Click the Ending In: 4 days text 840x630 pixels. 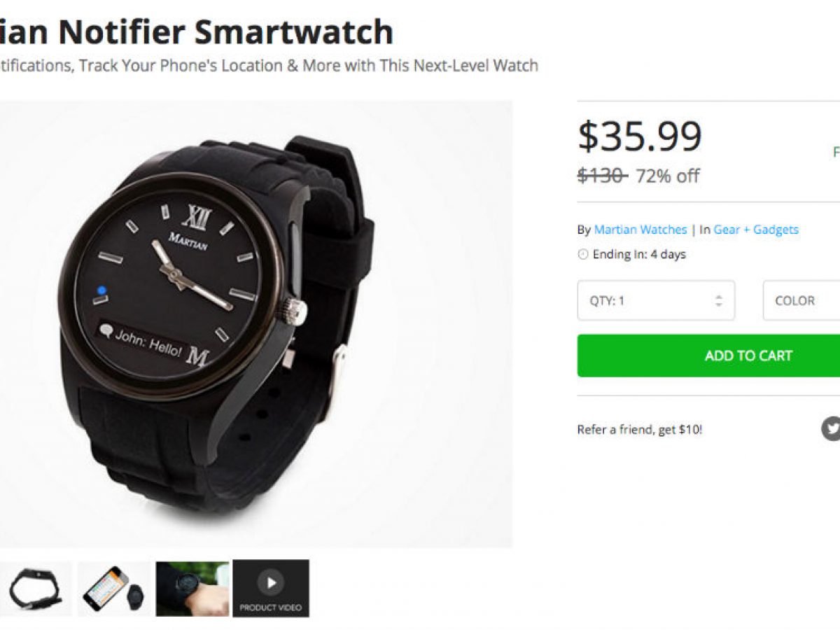tap(639, 255)
